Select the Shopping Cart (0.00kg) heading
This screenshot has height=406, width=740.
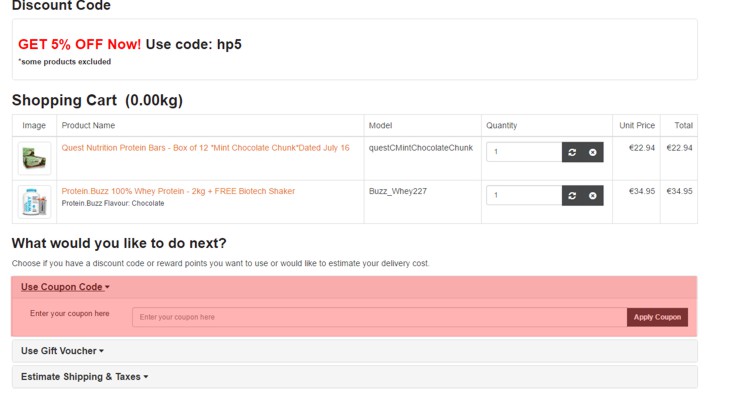(97, 100)
